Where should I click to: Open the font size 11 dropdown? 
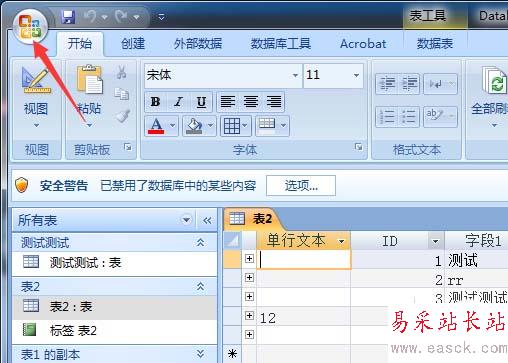[356, 75]
